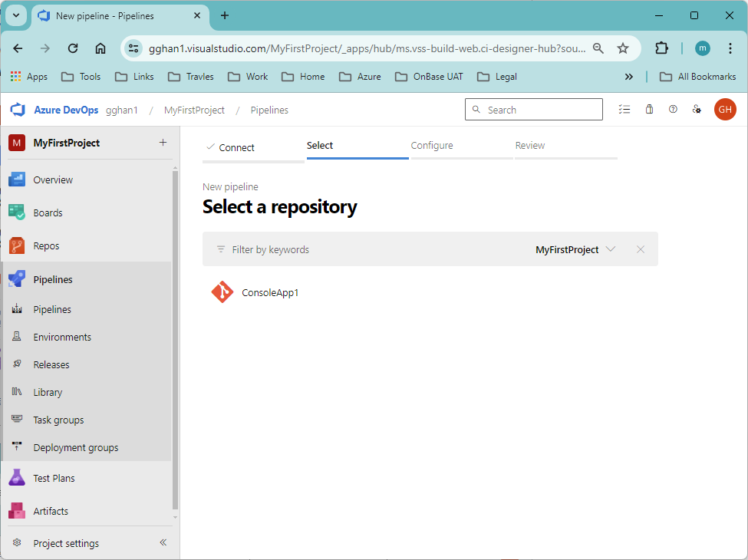The width and height of the screenshot is (748, 560).
Task: Clear the filter with the X button
Action: [640, 249]
